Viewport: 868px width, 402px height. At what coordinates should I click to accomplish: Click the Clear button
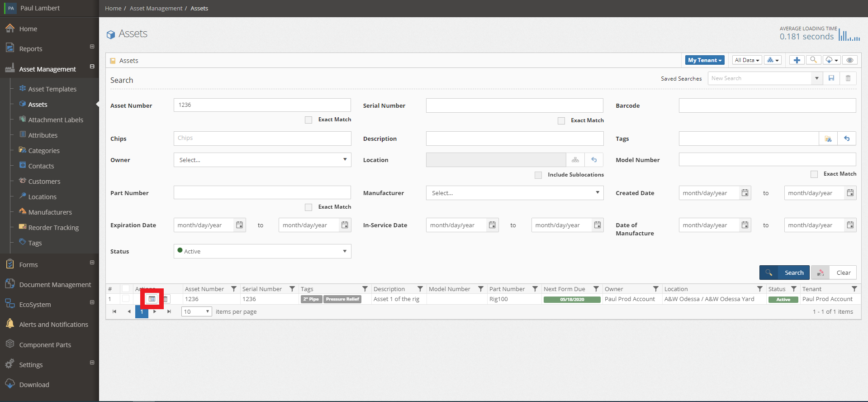click(834, 273)
